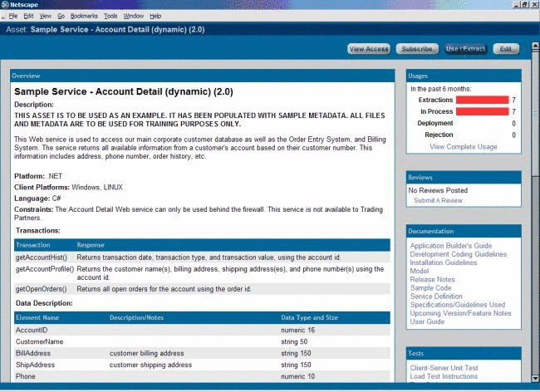Open View Complete Usage link

click(x=464, y=147)
